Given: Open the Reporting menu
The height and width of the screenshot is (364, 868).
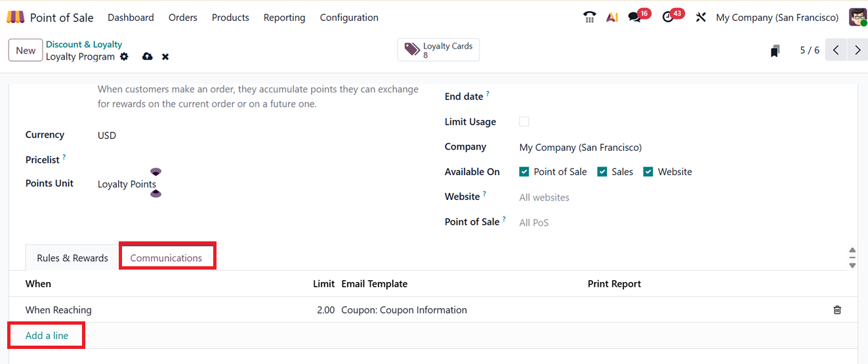Looking at the screenshot, I should (x=284, y=18).
